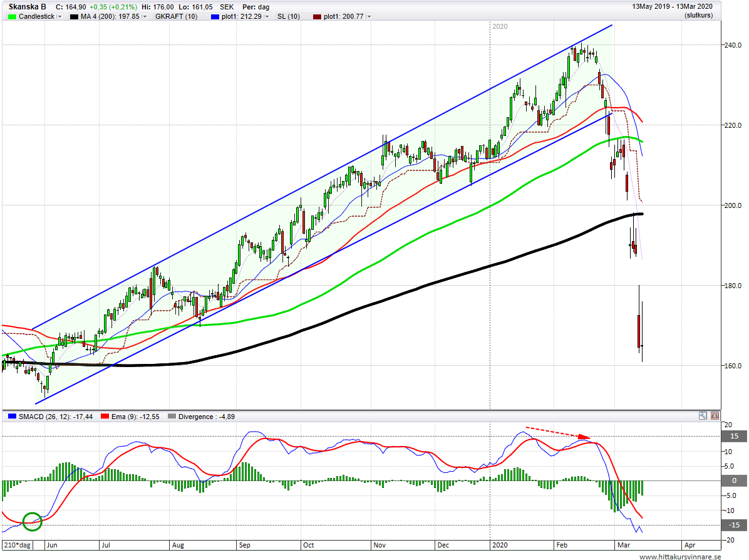Open the dark red plot1 200.77 dropdown
Viewport: 749px width, 560px height.
point(369,17)
